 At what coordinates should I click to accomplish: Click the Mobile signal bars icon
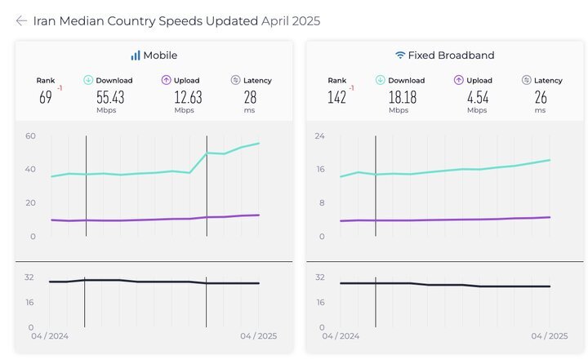136,55
